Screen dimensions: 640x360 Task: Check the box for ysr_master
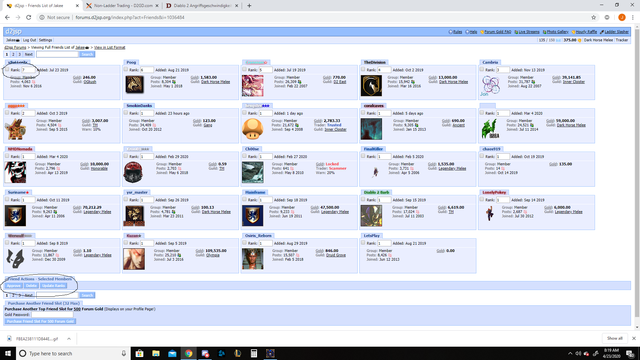(x=126, y=199)
